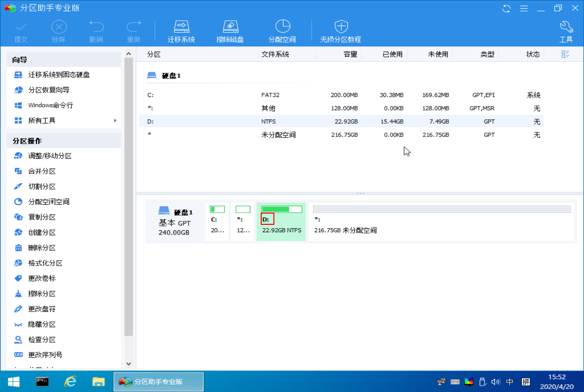Click the 分区操作 section header
Viewport: 584px width, 392px height.
point(64,141)
